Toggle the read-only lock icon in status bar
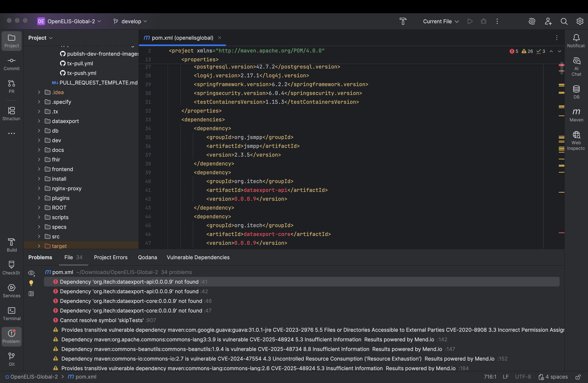 (x=578, y=377)
